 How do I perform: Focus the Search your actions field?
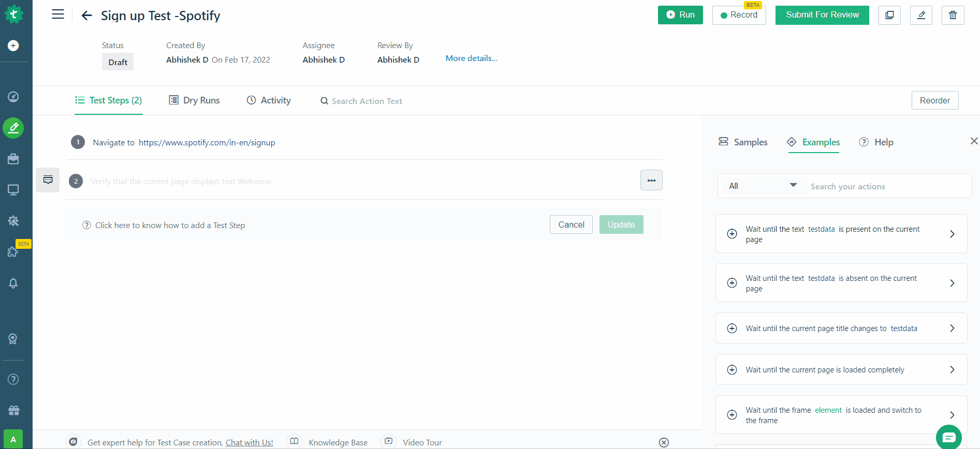pos(888,186)
